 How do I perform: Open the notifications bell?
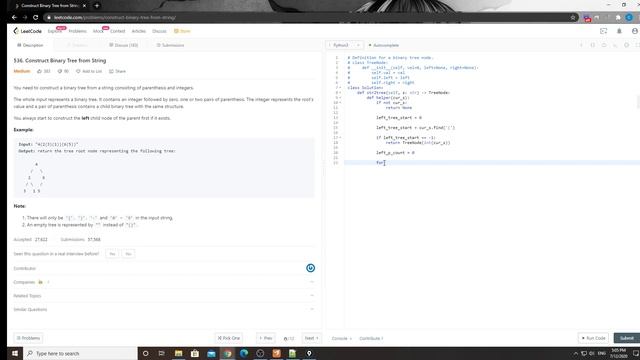pyautogui.click(x=619, y=31)
